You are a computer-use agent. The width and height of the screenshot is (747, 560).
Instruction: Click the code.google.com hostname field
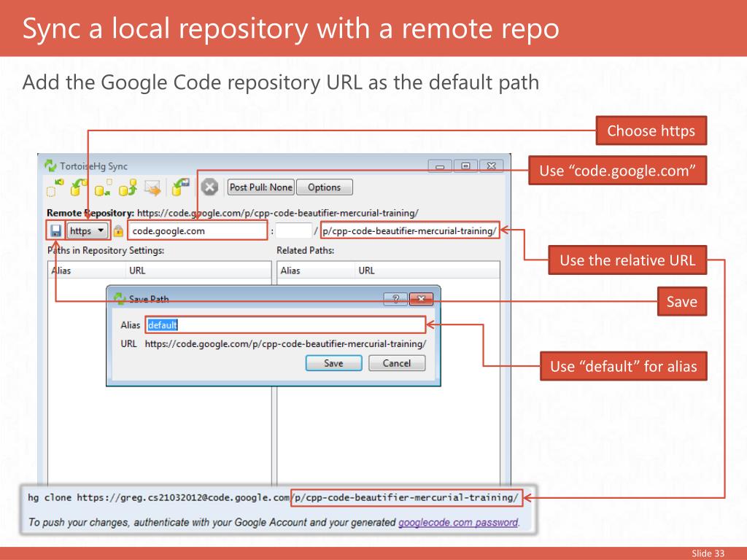tap(197, 231)
